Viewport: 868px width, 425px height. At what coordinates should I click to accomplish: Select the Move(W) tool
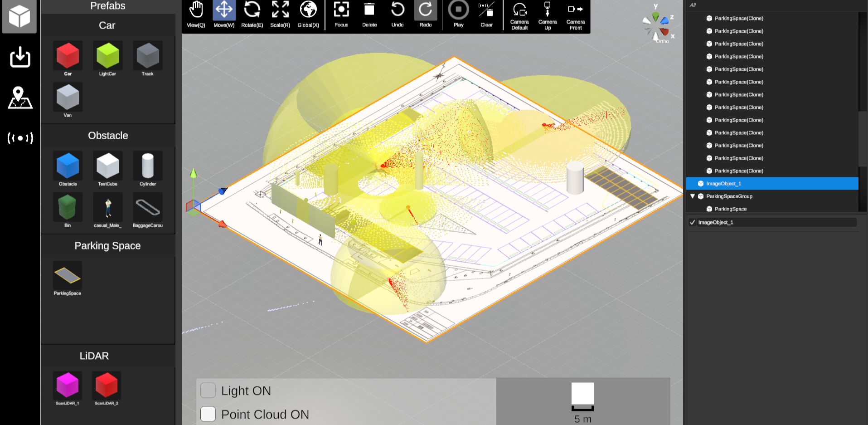click(224, 15)
